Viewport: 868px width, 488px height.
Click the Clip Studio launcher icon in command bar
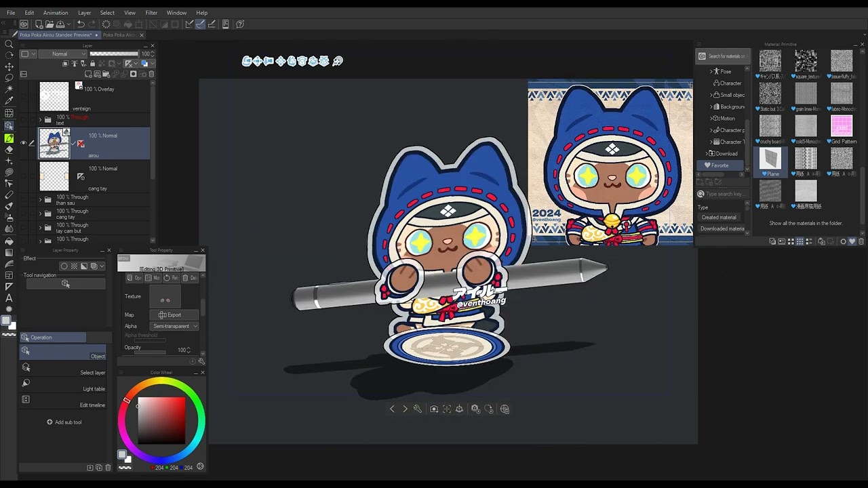click(x=24, y=24)
